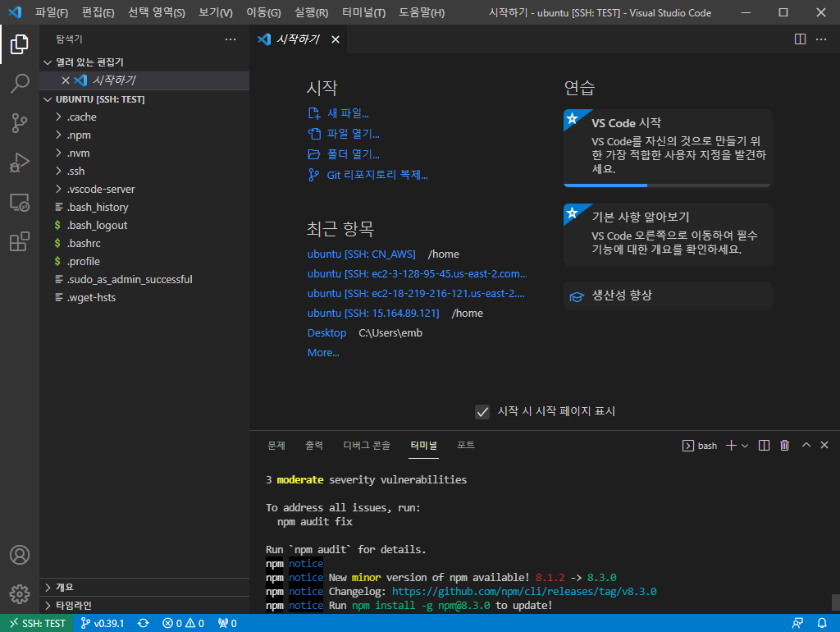Open the 기본 사항 알아보기 walkthrough card
This screenshot has height=632, width=840.
coord(667,234)
